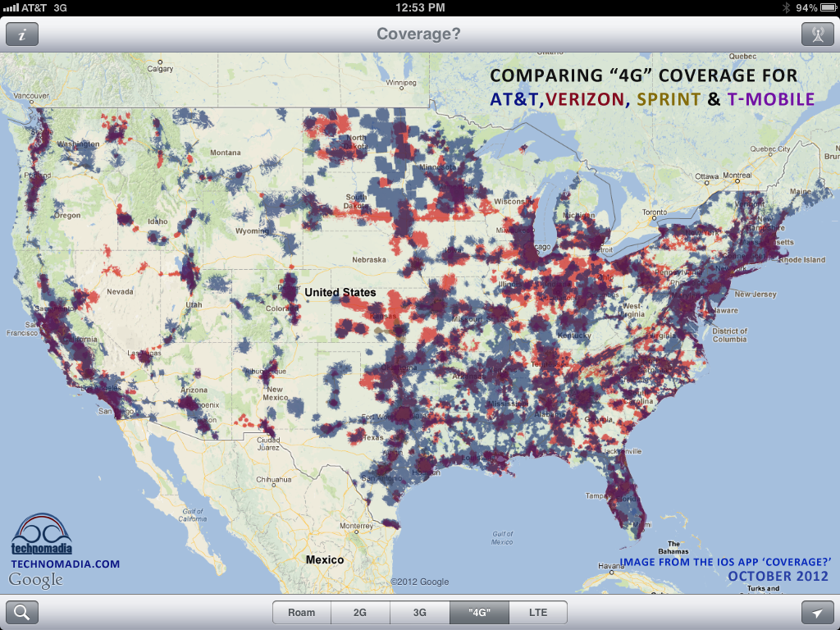Open the info button in the title bar
Screen dimensions: 840x630
22,34
